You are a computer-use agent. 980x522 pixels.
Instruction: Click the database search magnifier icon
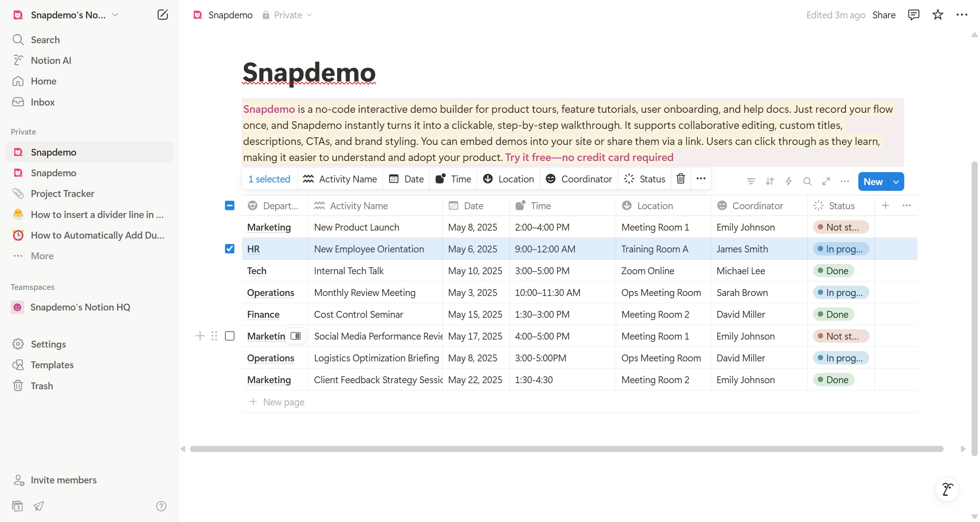[x=807, y=181]
